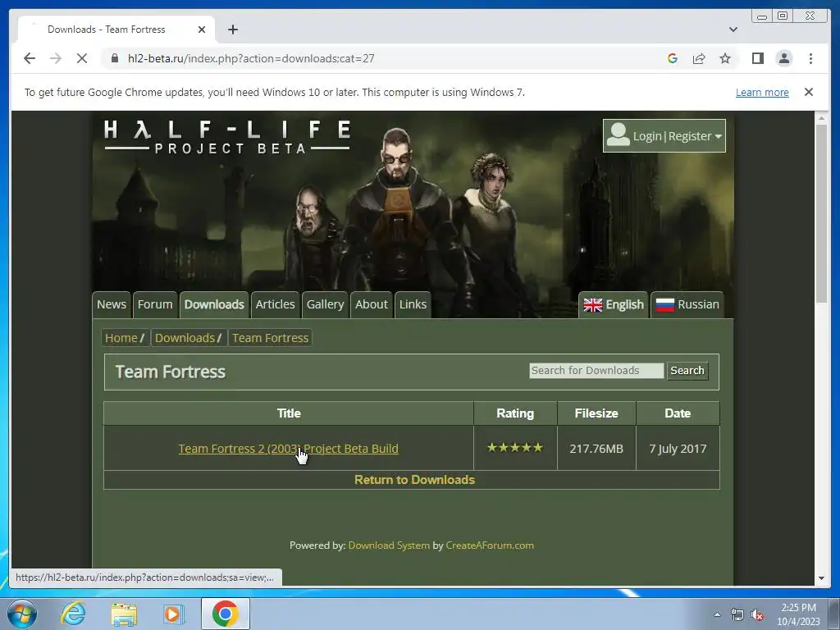Viewport: 840px width, 630px height.
Task: Open the Google icon in address bar
Action: pyautogui.click(x=673, y=58)
